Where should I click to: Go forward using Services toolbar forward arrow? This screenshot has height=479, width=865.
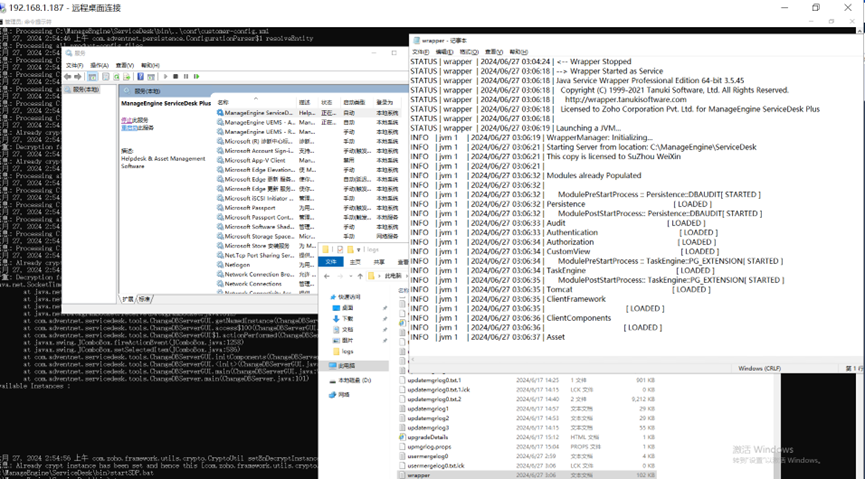(78, 77)
